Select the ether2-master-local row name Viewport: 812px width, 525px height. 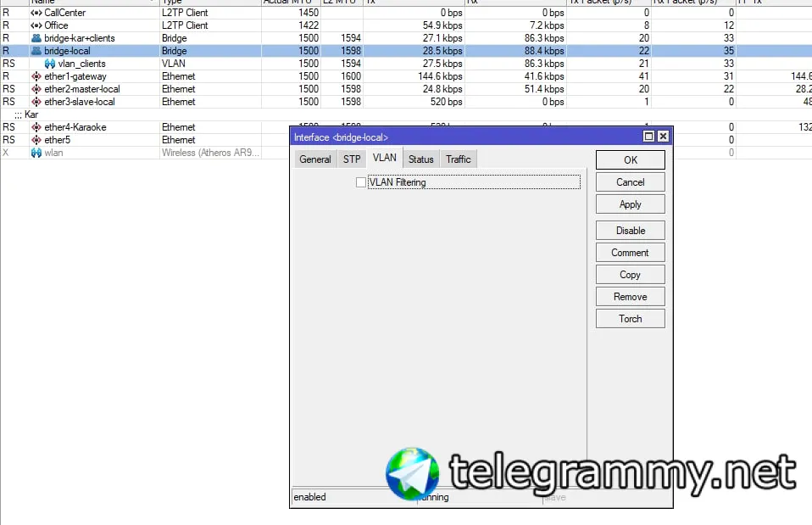coord(82,89)
